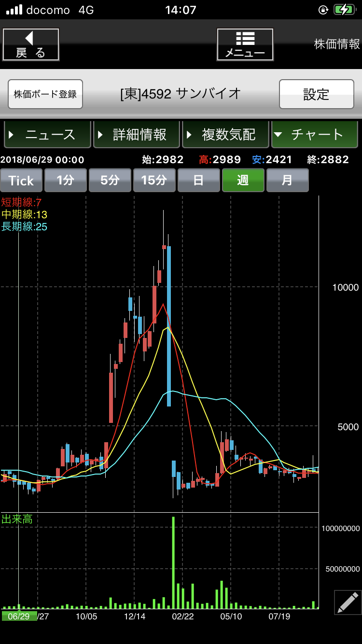Tap the screen rotation lock icon
This screenshot has height=644, width=362.
coord(323,10)
